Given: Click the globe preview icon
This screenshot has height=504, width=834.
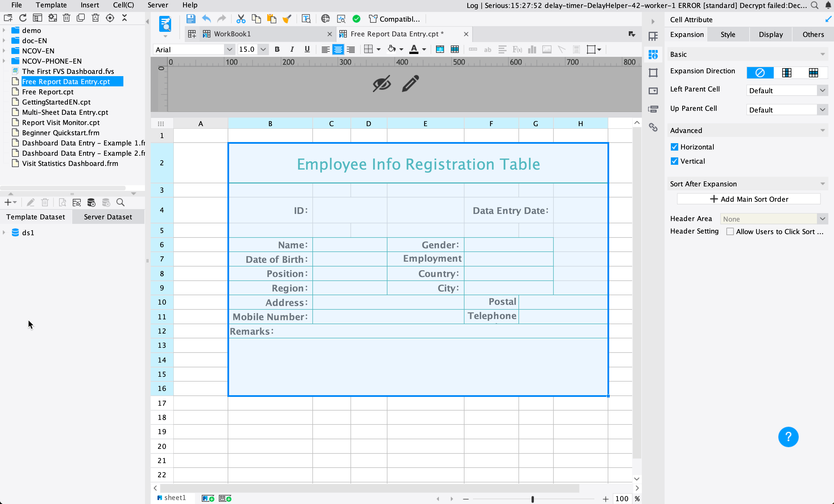Looking at the screenshot, I should [325, 19].
